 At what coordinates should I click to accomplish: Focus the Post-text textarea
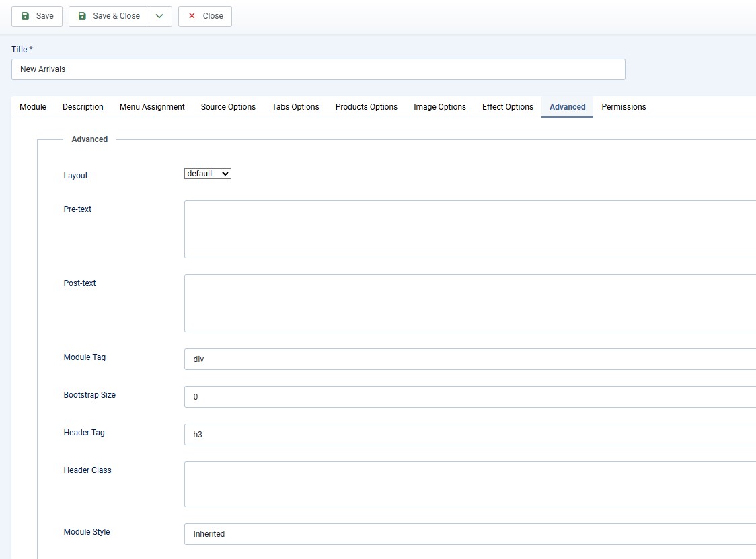click(469, 303)
